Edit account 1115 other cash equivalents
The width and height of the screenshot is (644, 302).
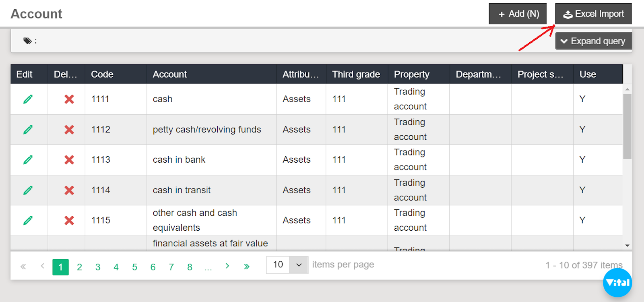click(28, 220)
